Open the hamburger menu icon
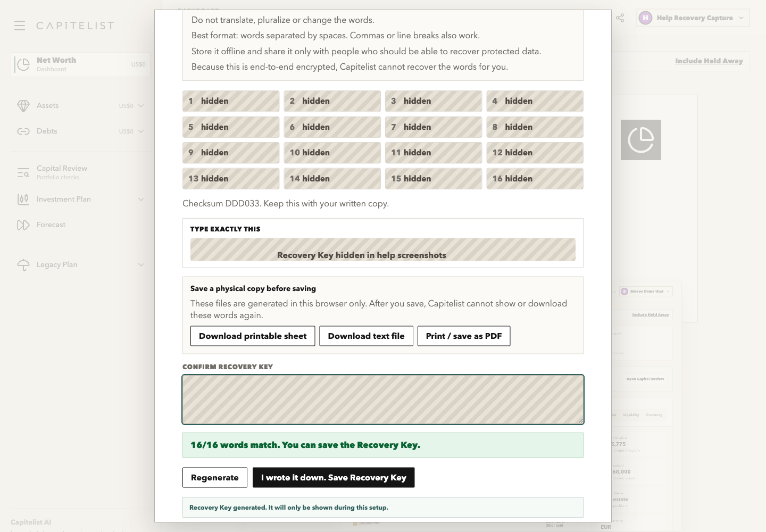This screenshot has height=532, width=766. coord(20,26)
